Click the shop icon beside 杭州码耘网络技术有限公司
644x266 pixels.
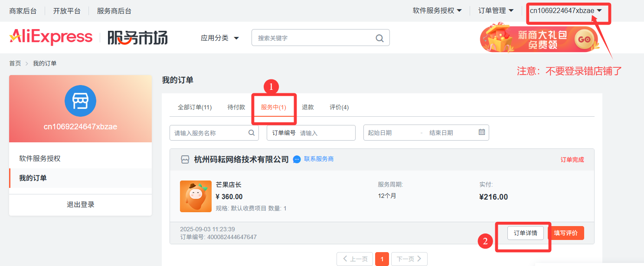185,160
